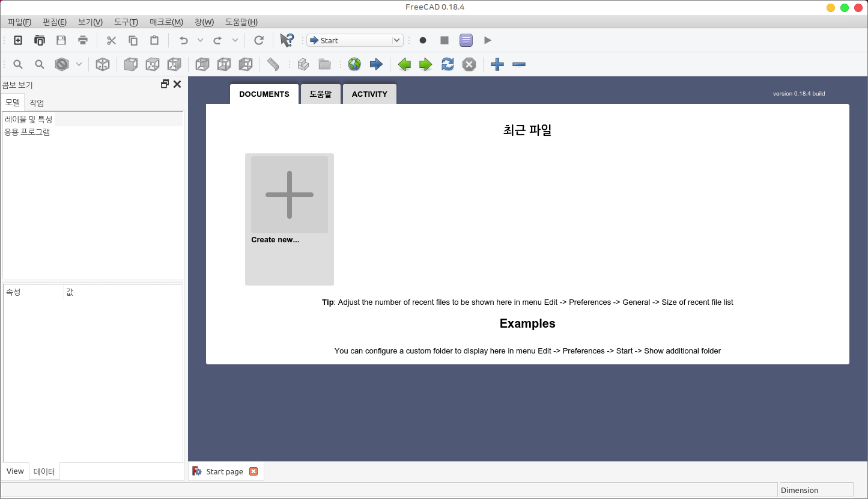Select the isometric view cube icon

[103, 64]
